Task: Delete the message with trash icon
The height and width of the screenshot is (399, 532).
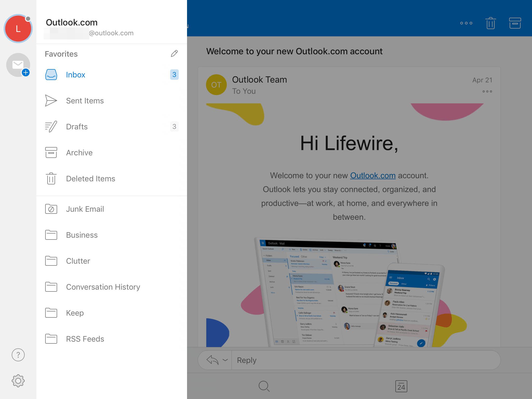Action: tap(490, 23)
